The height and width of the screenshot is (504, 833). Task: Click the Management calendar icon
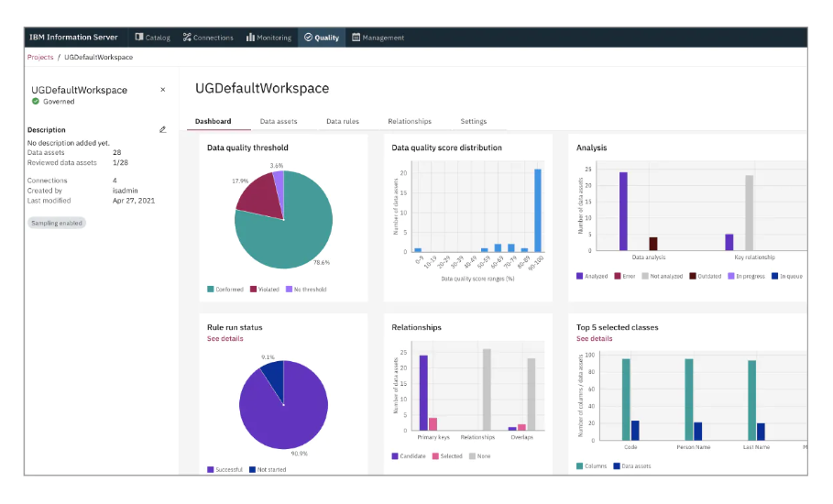coord(356,38)
